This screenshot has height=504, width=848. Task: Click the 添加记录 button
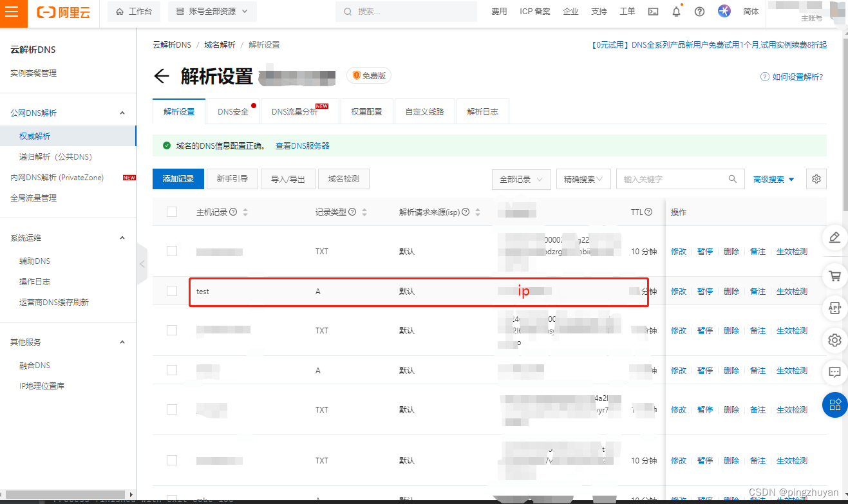pos(178,179)
